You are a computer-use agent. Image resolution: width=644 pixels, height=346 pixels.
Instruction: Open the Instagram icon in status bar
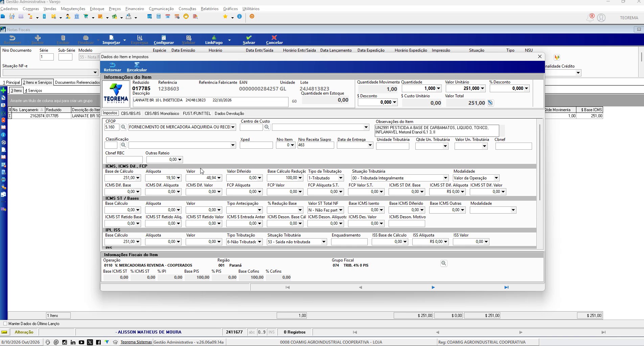click(65, 342)
